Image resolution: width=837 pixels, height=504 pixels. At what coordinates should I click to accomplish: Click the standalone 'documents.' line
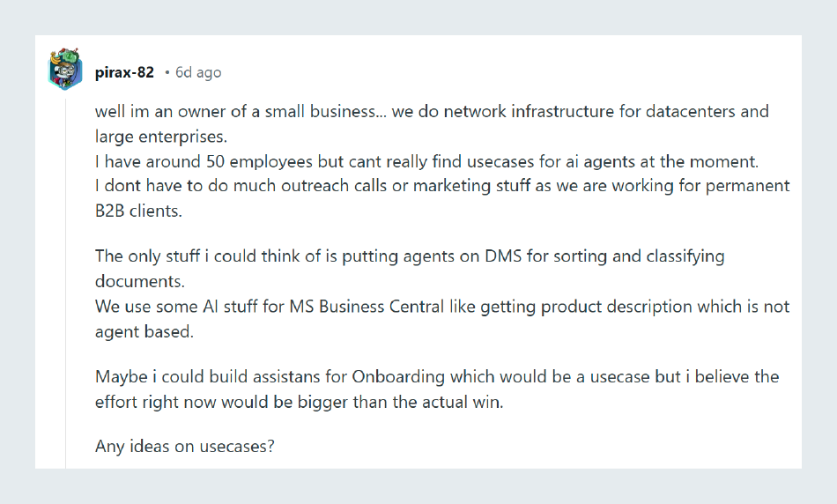click(x=140, y=281)
